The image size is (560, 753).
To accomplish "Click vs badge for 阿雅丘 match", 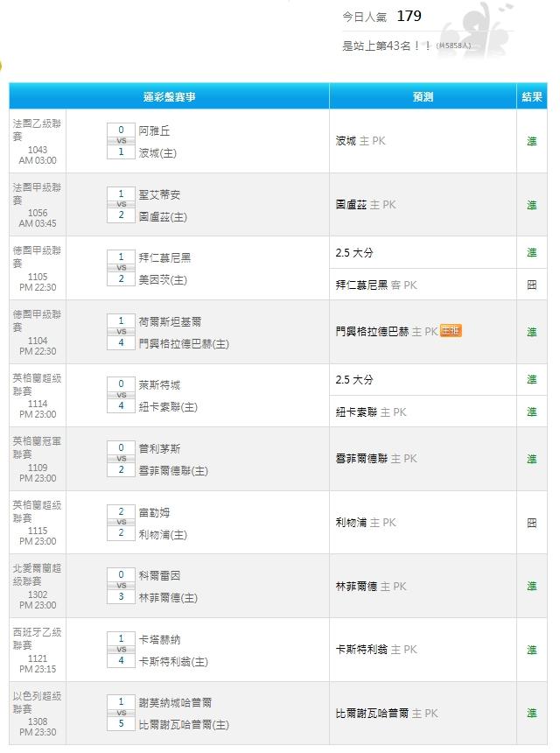I will [x=122, y=141].
